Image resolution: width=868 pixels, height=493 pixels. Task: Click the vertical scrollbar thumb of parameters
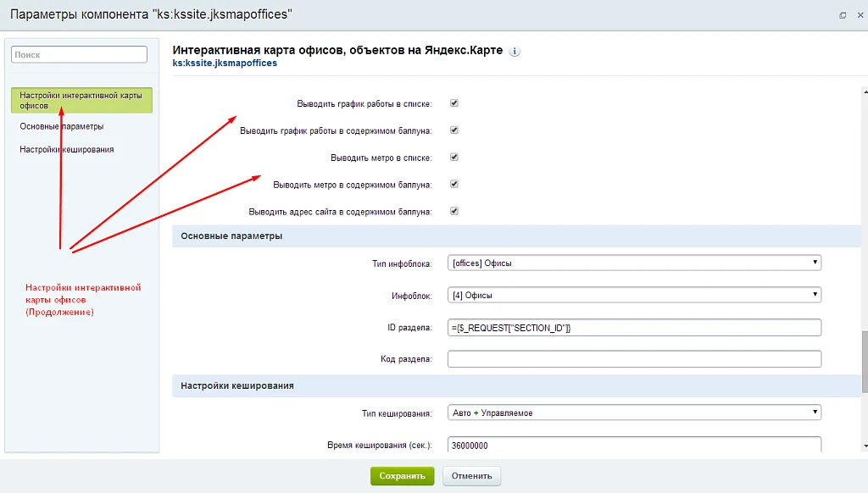864,363
